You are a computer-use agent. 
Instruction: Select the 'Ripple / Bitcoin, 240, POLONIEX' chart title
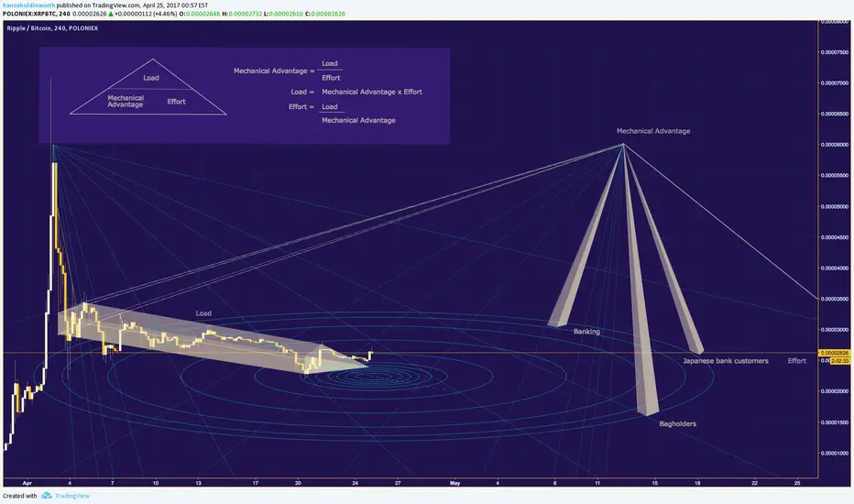pyautogui.click(x=52, y=28)
